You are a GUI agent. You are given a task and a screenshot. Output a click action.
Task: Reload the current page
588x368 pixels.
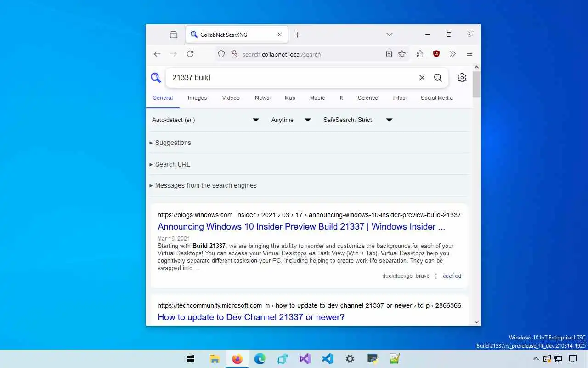[x=190, y=54]
